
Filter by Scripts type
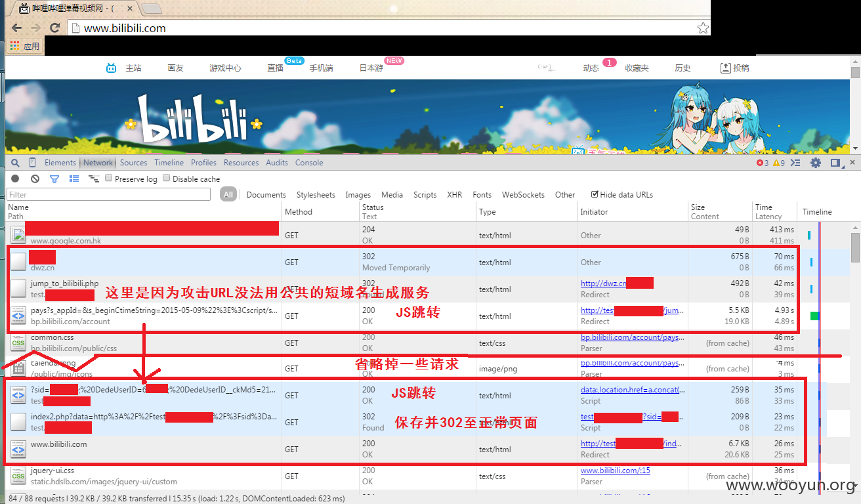[425, 195]
